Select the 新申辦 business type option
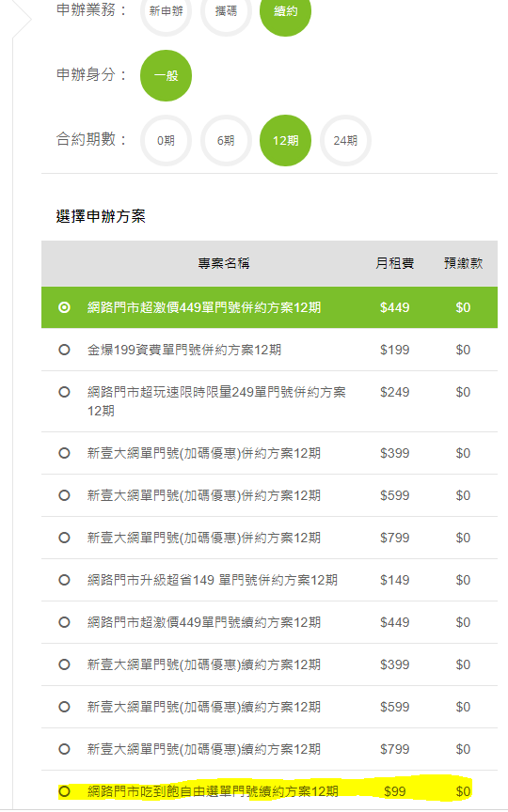Viewport: 508px width, 812px height. (166, 11)
